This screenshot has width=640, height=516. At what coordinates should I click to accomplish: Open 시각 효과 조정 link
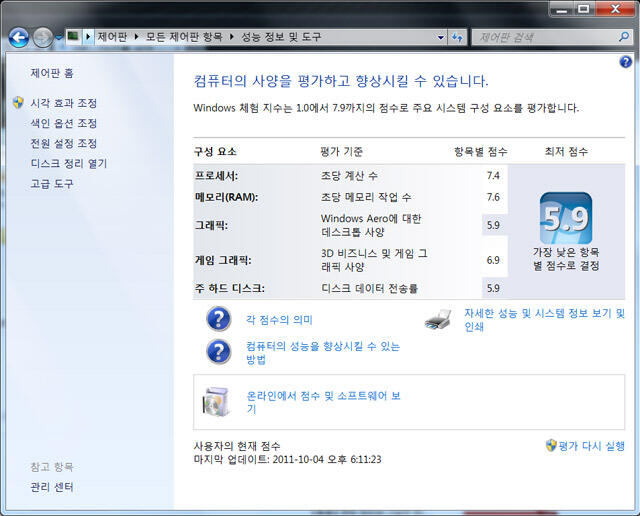point(64,103)
